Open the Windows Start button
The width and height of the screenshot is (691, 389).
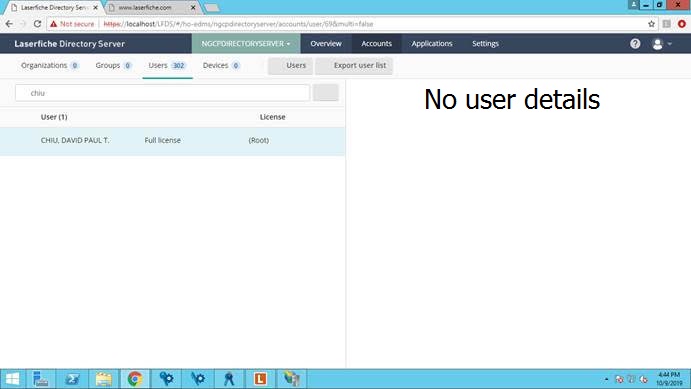pyautogui.click(x=12, y=379)
